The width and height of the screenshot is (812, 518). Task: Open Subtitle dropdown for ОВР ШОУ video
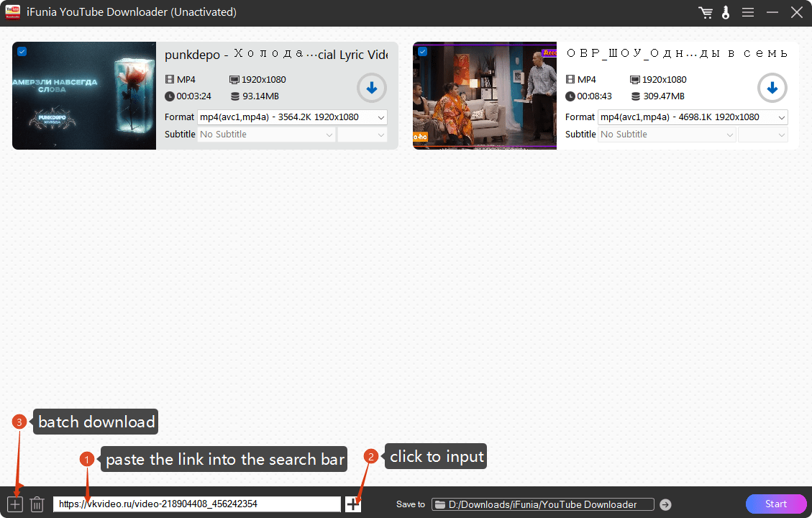(x=667, y=135)
